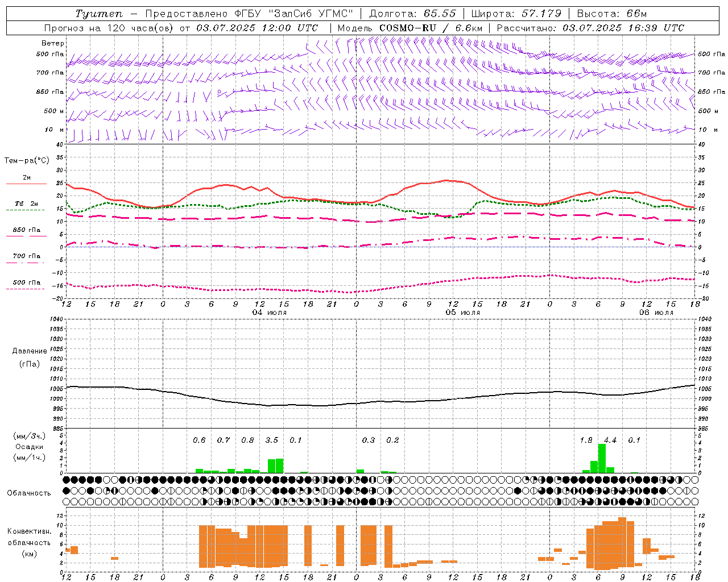Click the "Долгота: 65.55" header value

(x=413, y=14)
